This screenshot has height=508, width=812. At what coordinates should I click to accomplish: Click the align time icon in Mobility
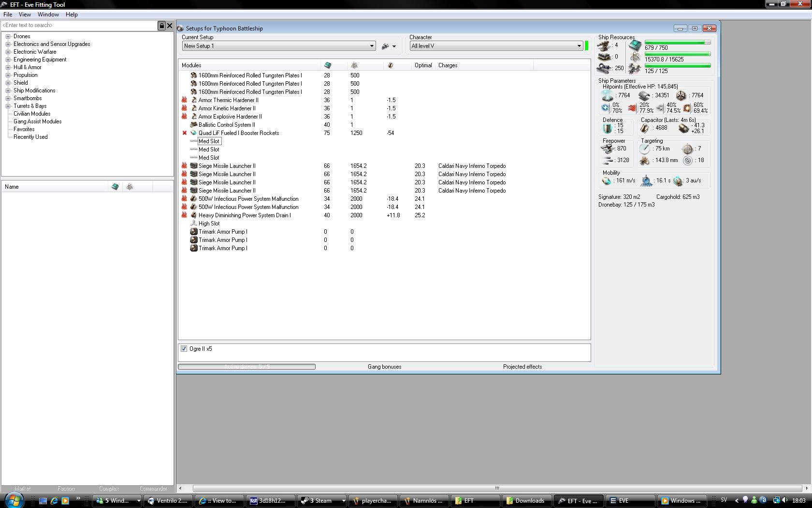click(646, 181)
